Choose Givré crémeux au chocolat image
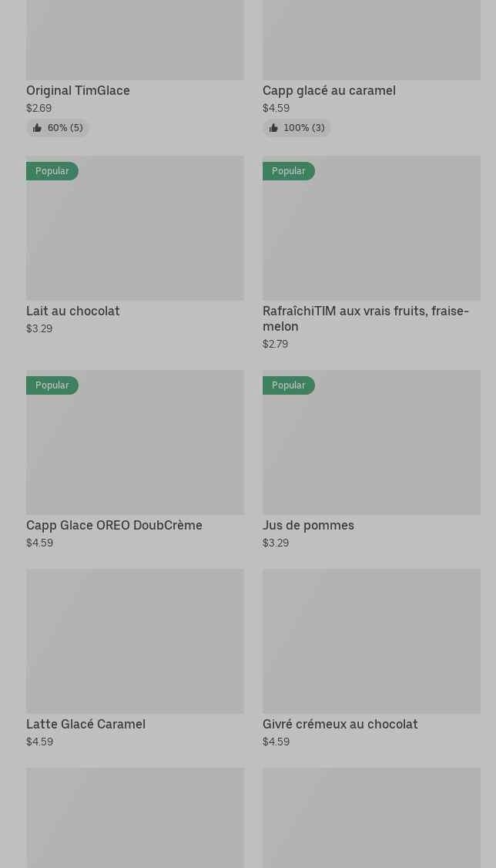496x868 pixels. [x=371, y=641]
